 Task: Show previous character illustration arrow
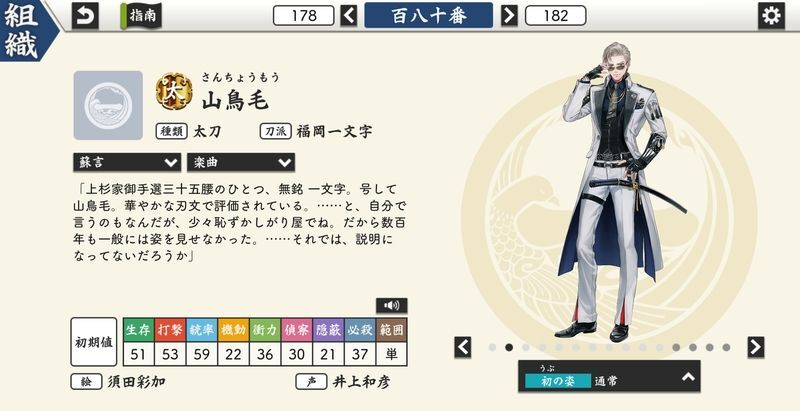(463, 347)
